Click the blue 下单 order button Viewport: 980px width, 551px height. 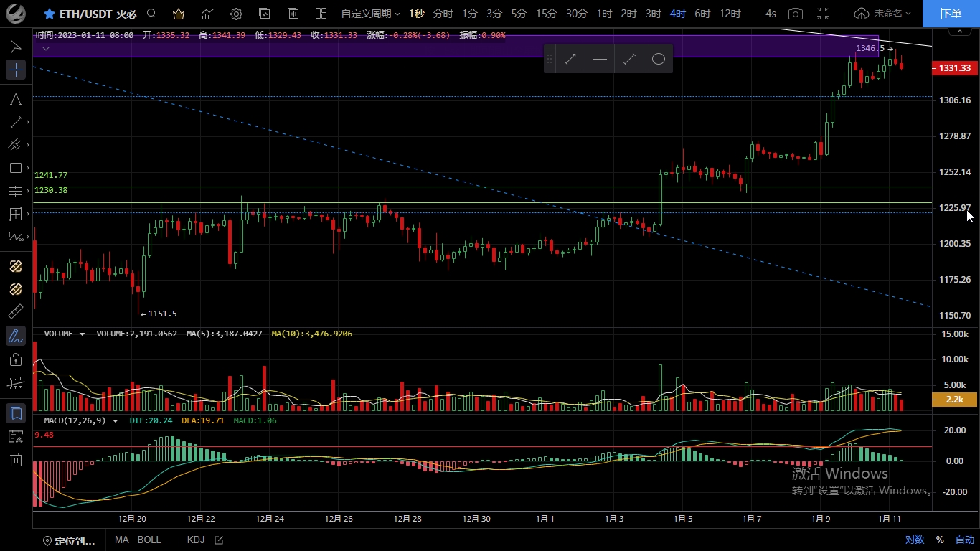[951, 14]
